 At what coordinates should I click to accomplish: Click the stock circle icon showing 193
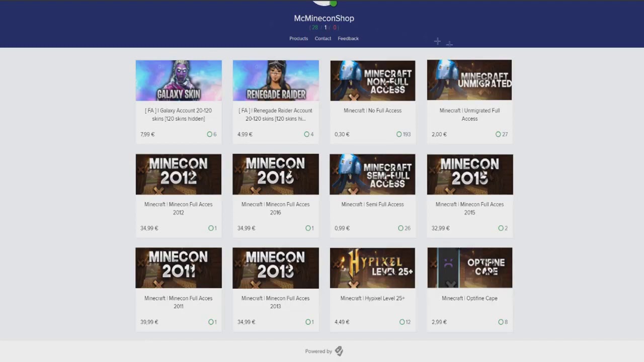[x=399, y=134]
